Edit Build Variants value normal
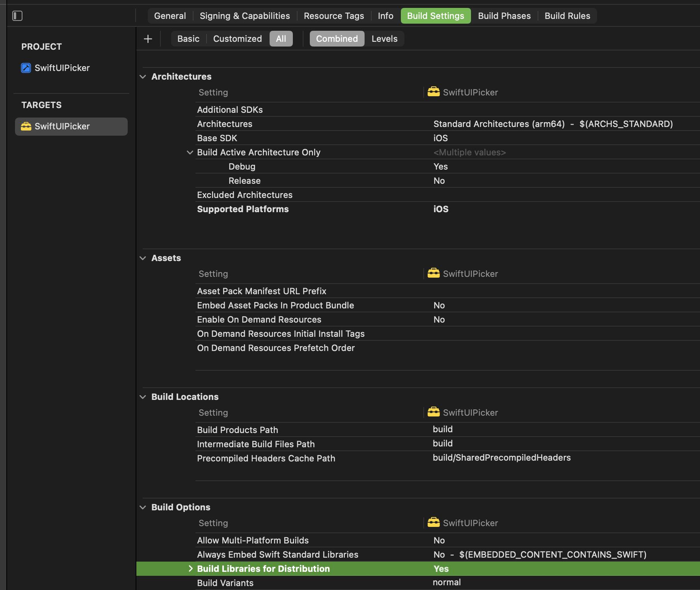This screenshot has width=700, height=590. click(447, 582)
